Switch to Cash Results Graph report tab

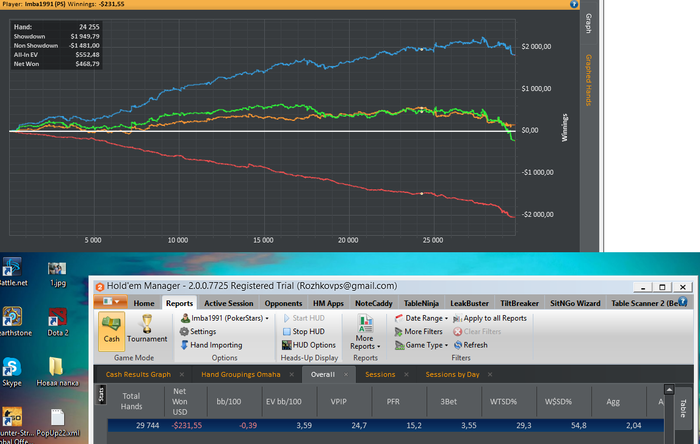(x=138, y=374)
